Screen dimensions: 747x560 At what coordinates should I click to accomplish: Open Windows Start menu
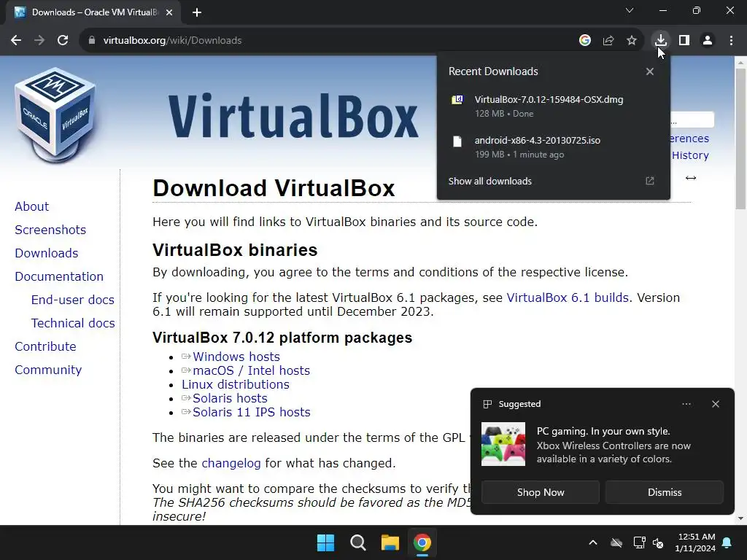click(x=326, y=542)
